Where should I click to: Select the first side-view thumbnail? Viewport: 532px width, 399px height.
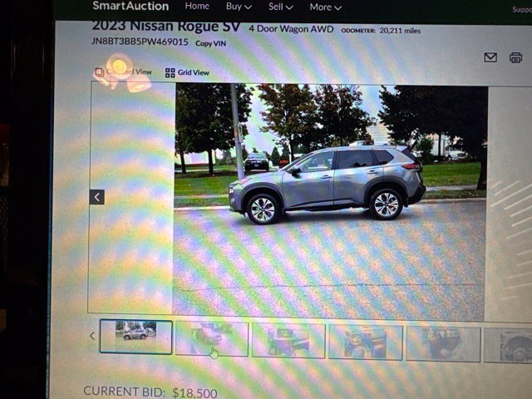135,337
